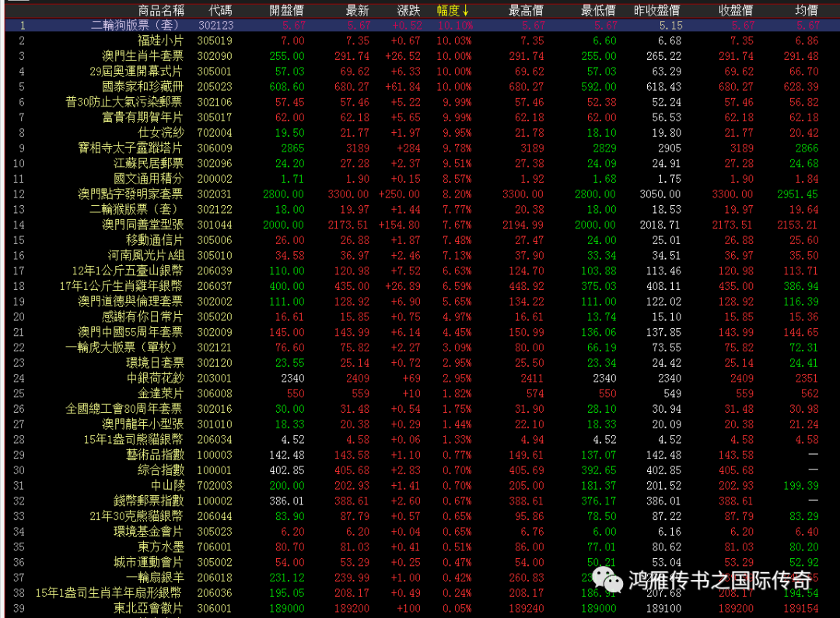The image size is (840, 618).
Task: Select 澳門道德與倫理套票 row
Action: (422, 302)
